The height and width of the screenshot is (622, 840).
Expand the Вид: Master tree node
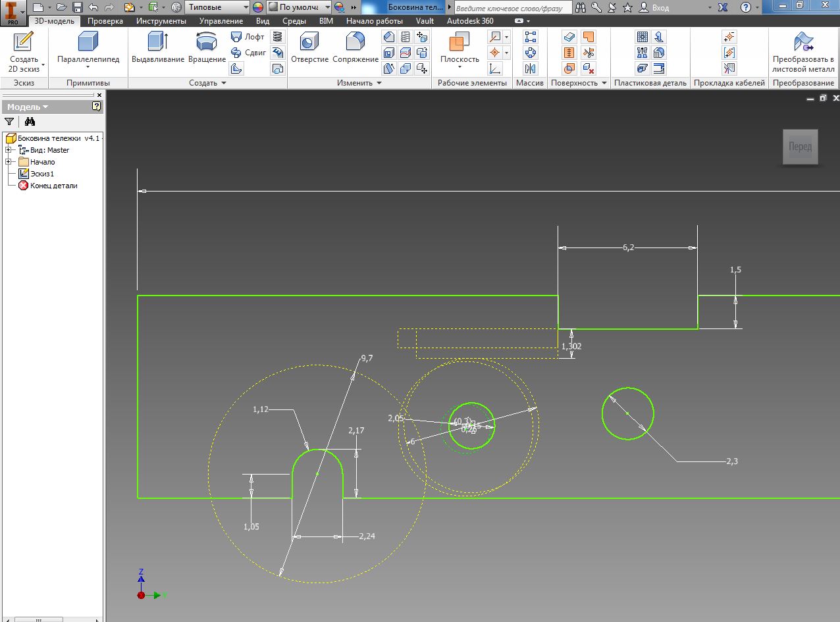(9, 150)
